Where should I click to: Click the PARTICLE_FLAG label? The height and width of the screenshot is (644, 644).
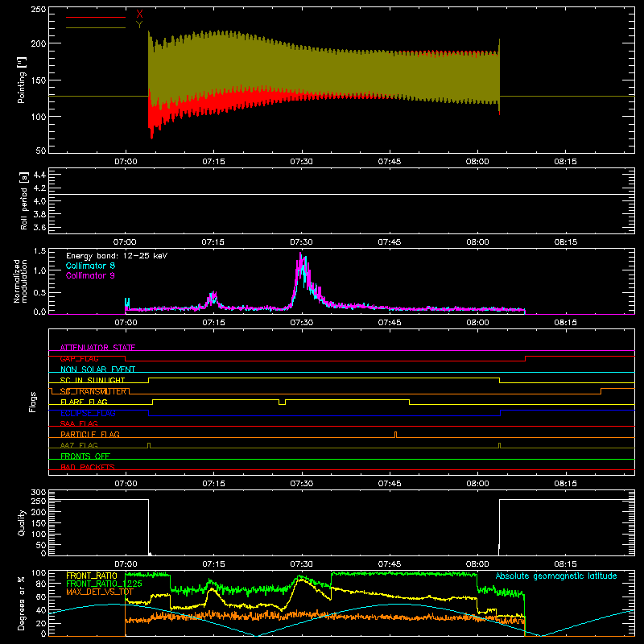coord(90,434)
